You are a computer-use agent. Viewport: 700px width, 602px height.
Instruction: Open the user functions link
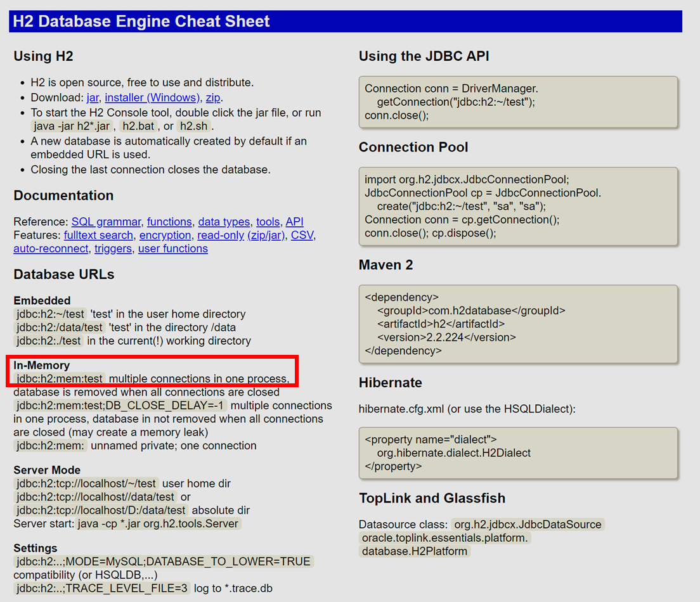coord(173,248)
